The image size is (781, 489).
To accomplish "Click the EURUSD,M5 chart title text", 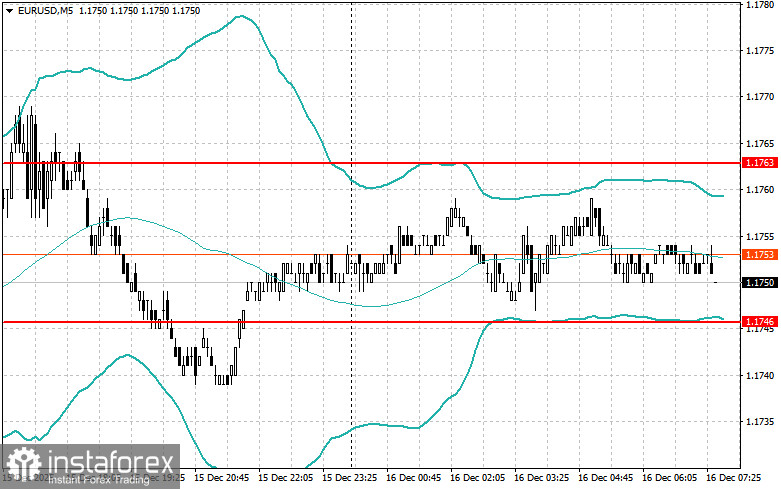I will pyautogui.click(x=45, y=10).
